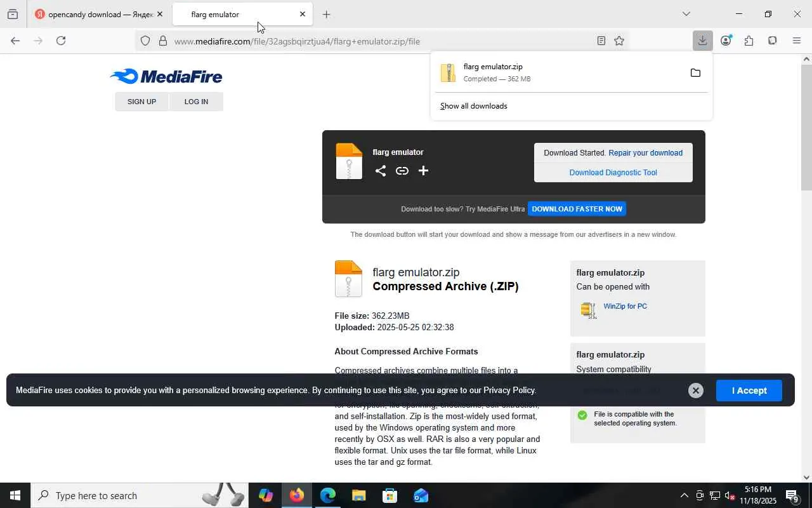The width and height of the screenshot is (812, 508).
Task: Click the WinZip application icon
Action: [x=589, y=310]
